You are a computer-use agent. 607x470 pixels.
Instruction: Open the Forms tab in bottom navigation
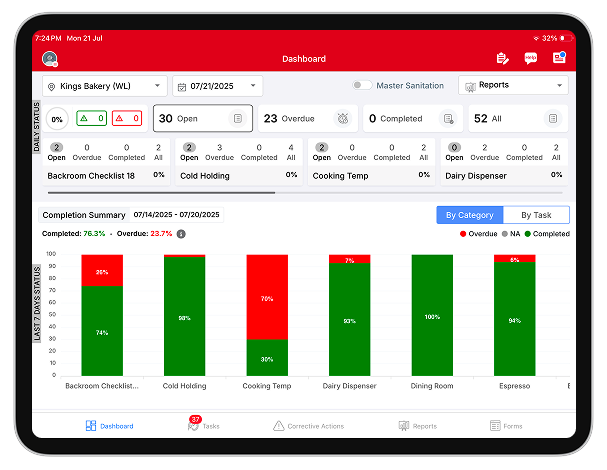click(x=507, y=426)
